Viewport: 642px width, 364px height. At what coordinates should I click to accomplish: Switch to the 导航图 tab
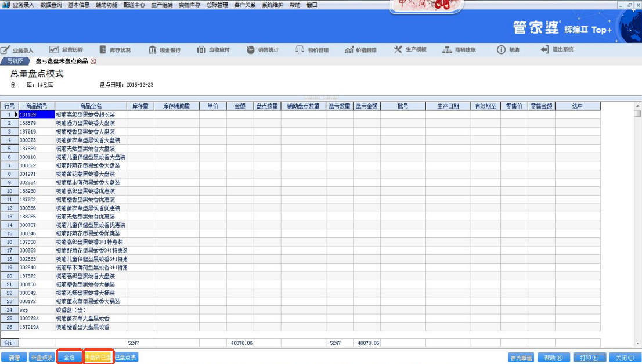pyautogui.click(x=15, y=61)
